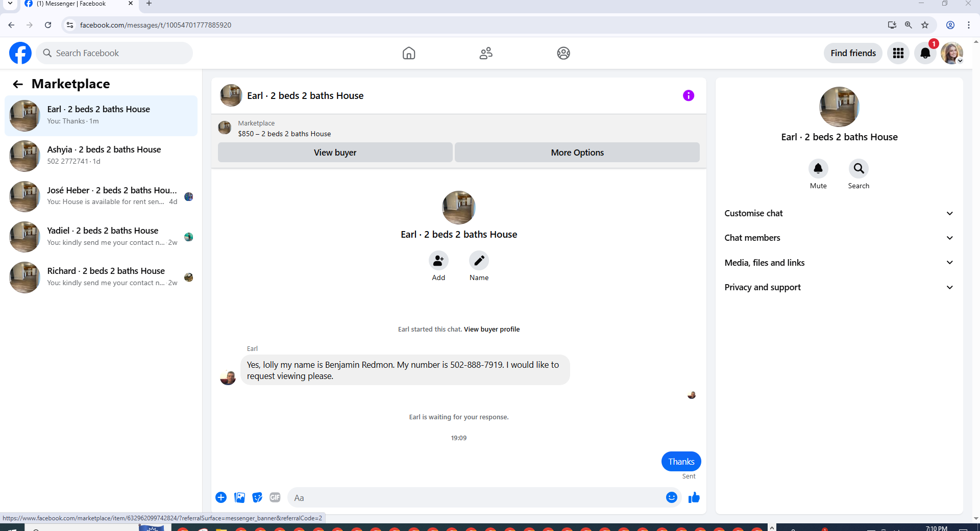The height and width of the screenshot is (531, 980).
Task: Click the Find friends button
Action: (x=853, y=53)
